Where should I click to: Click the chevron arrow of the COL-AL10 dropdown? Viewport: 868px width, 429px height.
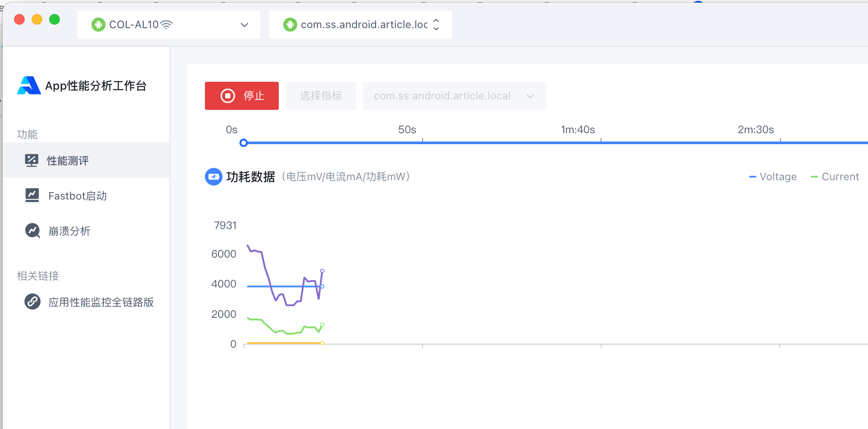coord(244,25)
